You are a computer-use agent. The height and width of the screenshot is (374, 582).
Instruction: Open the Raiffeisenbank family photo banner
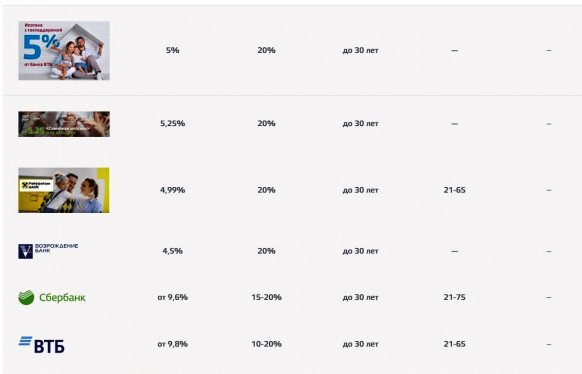click(x=64, y=190)
